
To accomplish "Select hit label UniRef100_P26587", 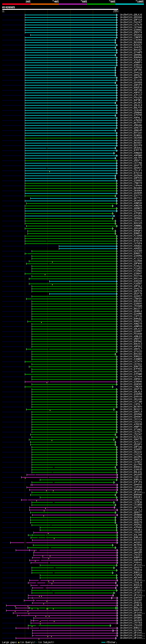I will (131, 284).
